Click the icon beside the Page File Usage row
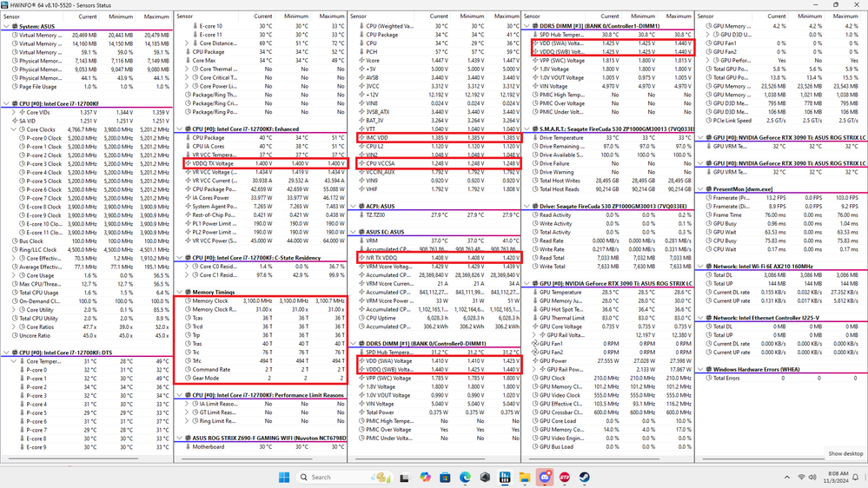 pyautogui.click(x=15, y=87)
